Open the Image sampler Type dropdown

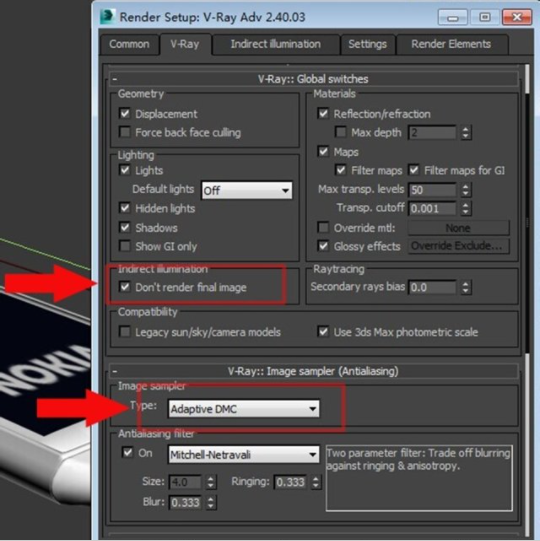pos(244,409)
